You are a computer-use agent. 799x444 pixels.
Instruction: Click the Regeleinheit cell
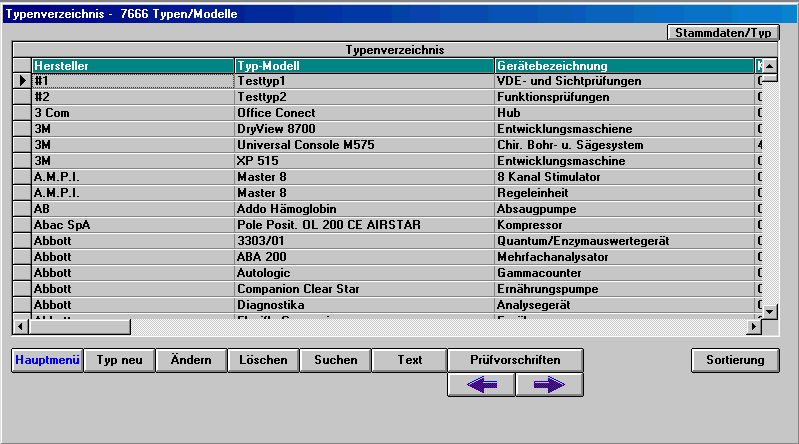pyautogui.click(x=624, y=193)
